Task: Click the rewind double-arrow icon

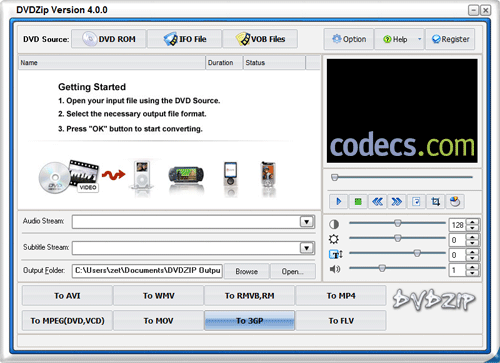Action: tap(377, 201)
